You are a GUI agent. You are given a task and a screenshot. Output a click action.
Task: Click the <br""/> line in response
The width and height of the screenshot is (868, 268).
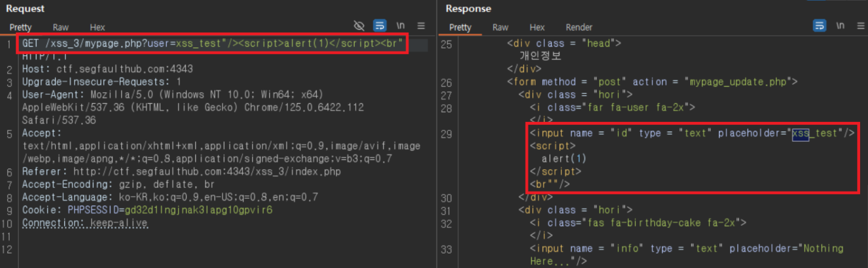pyautogui.click(x=550, y=184)
